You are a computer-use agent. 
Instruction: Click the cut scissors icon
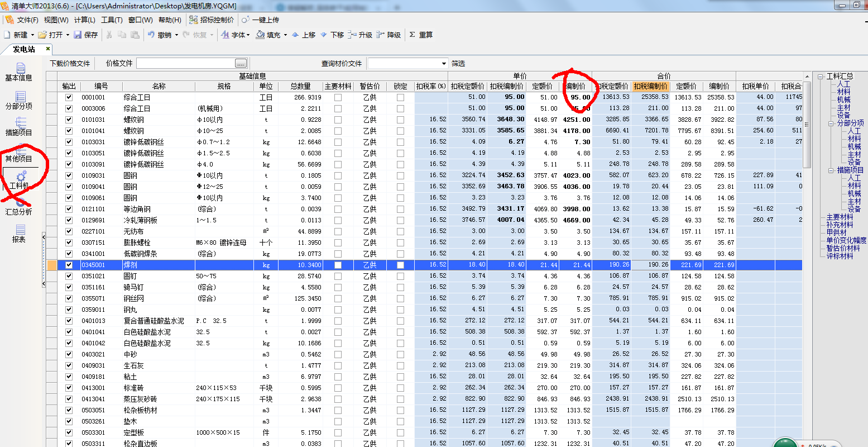pyautogui.click(x=109, y=35)
